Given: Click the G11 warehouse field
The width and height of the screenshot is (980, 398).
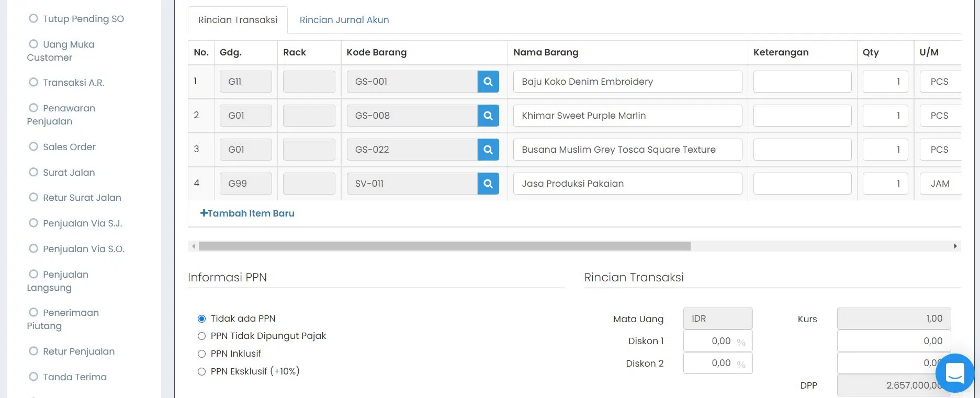Looking at the screenshot, I should coord(246,82).
